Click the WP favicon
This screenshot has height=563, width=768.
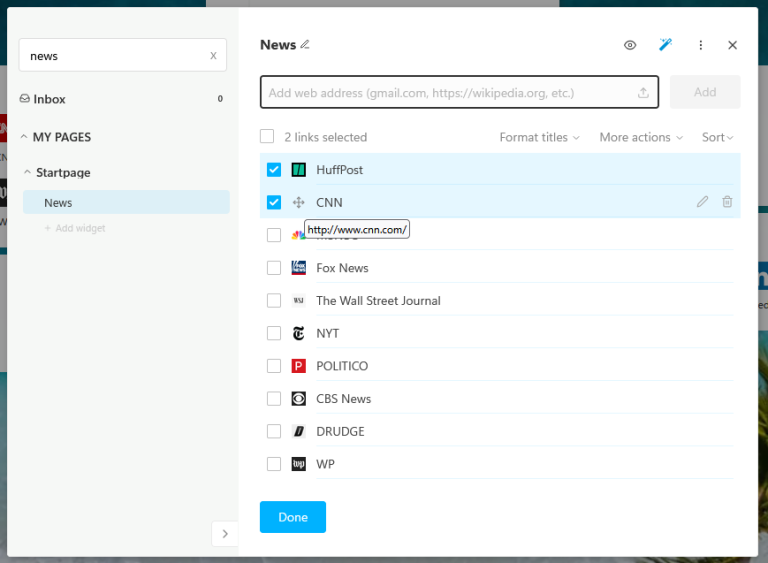pyautogui.click(x=298, y=464)
